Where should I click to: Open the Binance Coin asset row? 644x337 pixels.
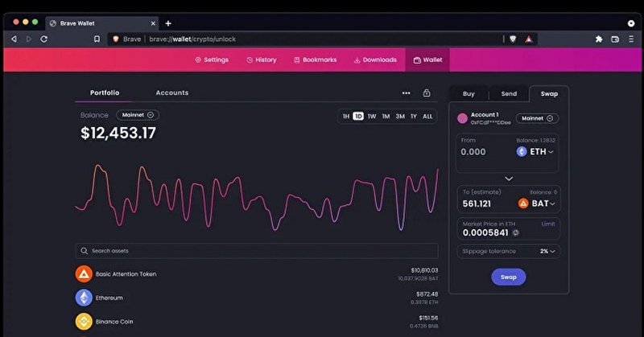[x=257, y=322]
